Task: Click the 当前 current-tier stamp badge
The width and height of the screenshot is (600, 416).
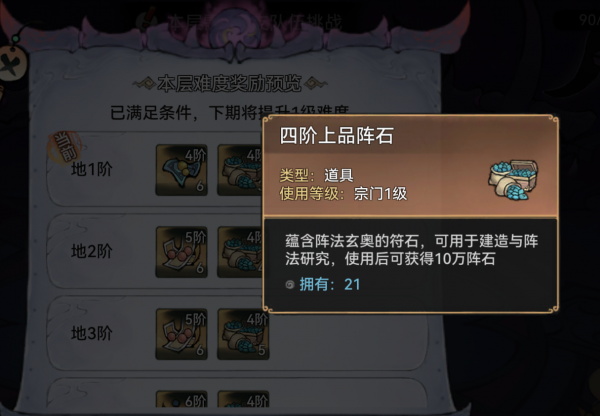Action: [x=65, y=148]
